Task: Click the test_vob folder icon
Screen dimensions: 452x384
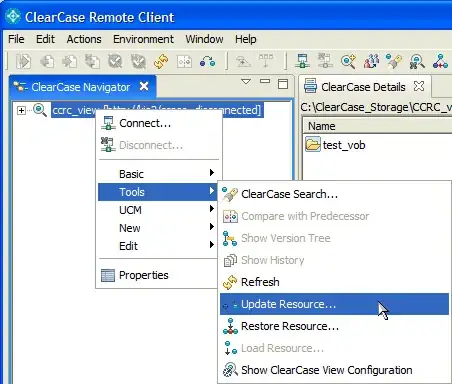Action: [313, 145]
